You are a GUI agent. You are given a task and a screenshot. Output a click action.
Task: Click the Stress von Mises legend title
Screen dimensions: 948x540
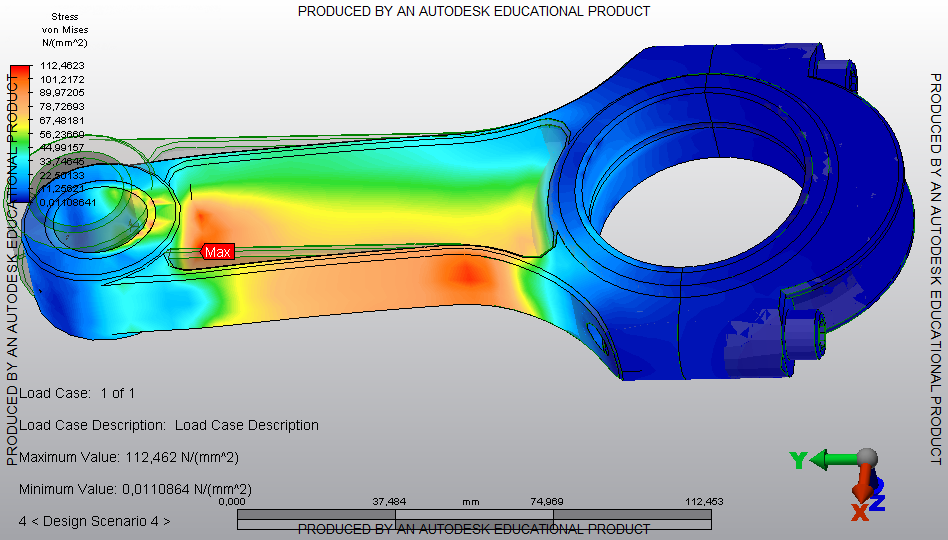click(64, 30)
